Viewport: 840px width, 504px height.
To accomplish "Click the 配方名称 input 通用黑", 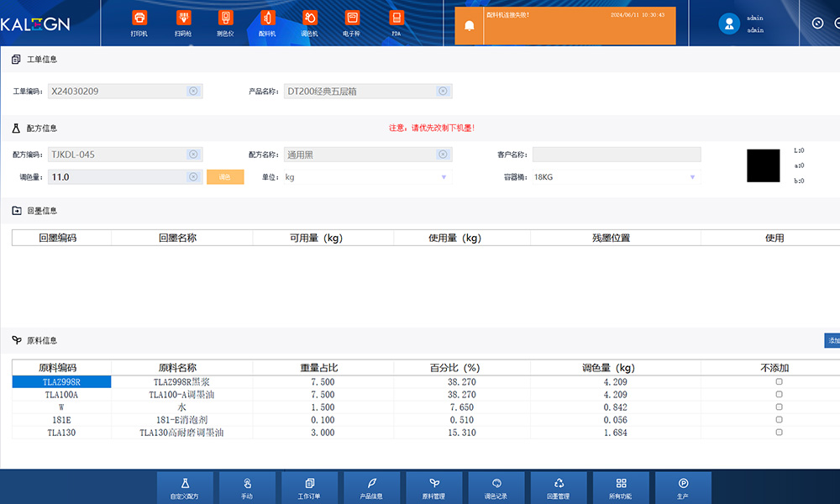I will click(368, 155).
